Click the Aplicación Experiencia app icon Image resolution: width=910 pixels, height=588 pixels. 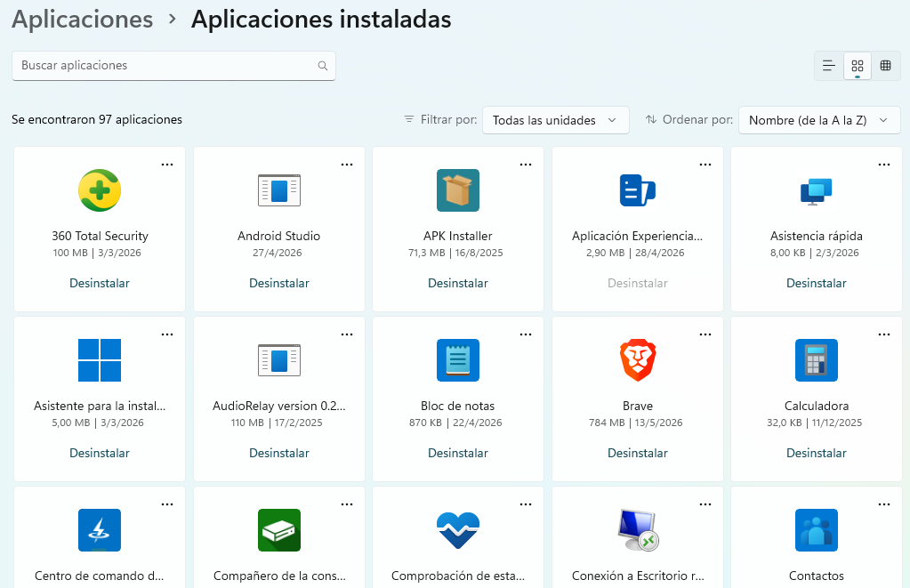[637, 190]
